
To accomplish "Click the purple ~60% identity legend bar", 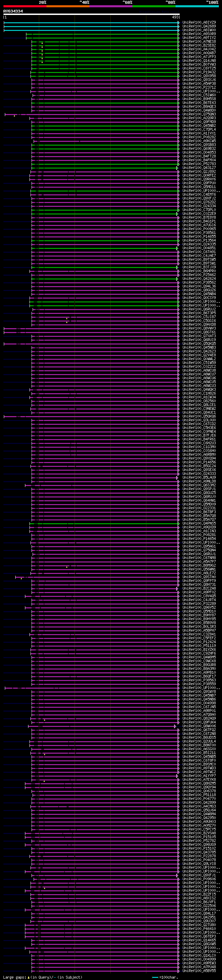I will click(x=111, y=6).
